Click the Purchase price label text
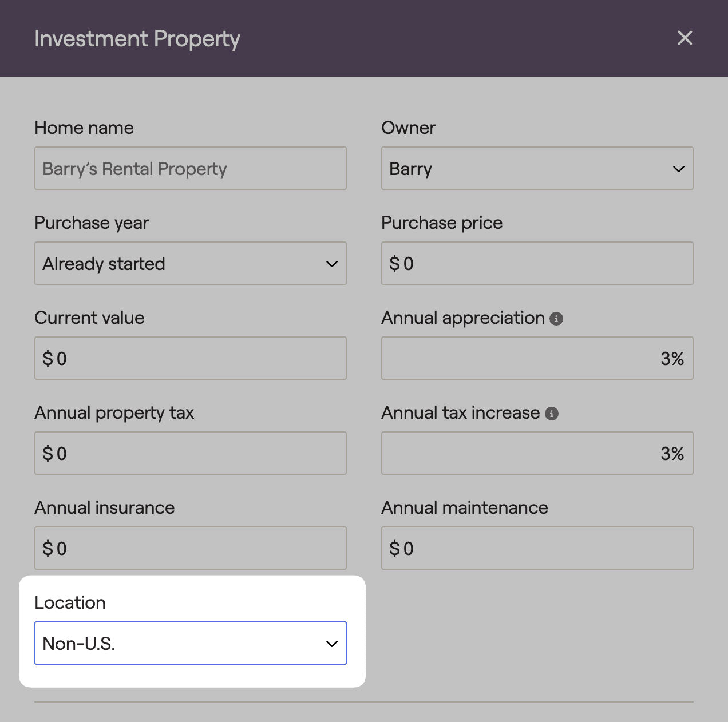Screen dimensions: 728x722 point(442,223)
